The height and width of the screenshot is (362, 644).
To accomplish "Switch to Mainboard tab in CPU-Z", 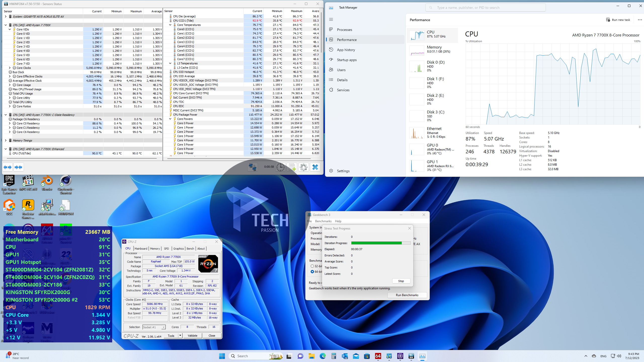I will [x=141, y=249].
